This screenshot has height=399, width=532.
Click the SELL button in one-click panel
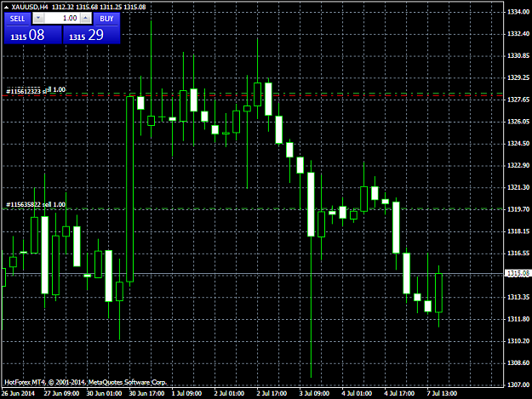[x=17, y=19]
